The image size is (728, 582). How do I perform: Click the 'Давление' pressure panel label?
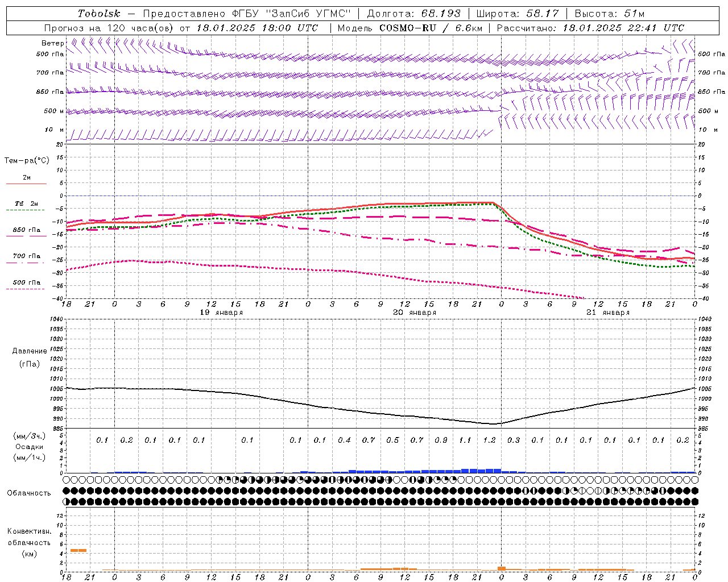(x=30, y=351)
